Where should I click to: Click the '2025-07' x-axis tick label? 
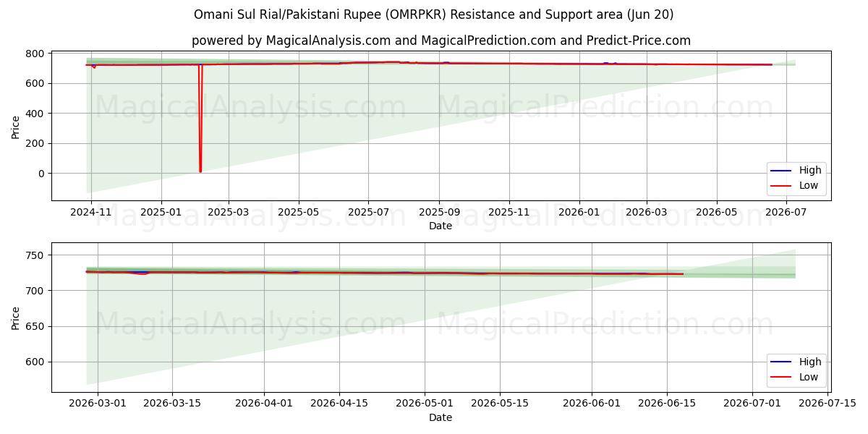(x=368, y=213)
